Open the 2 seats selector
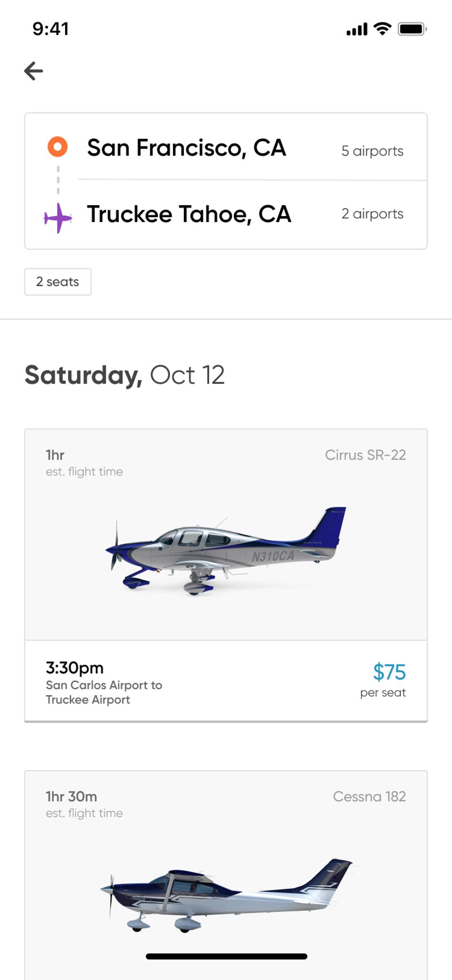 [x=58, y=282]
